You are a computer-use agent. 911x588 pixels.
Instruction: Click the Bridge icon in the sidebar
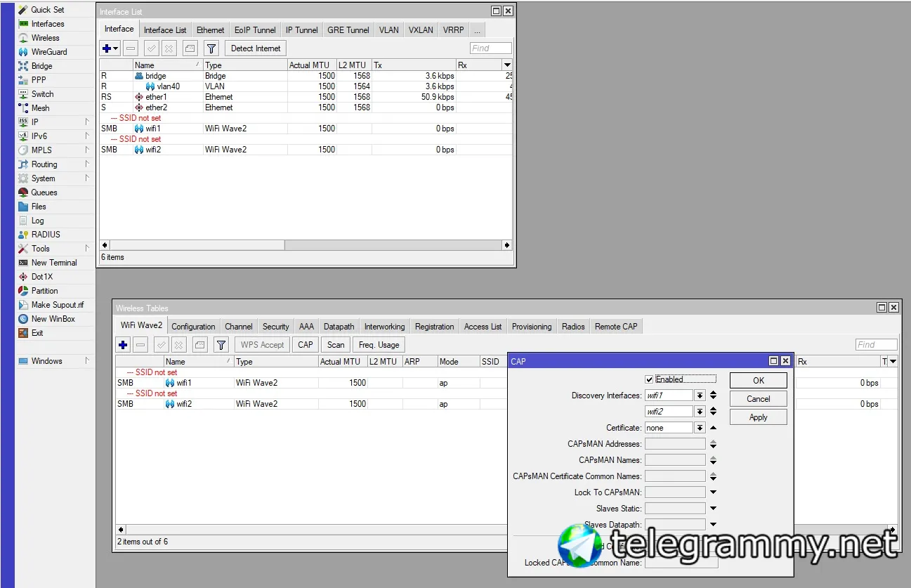click(x=23, y=66)
